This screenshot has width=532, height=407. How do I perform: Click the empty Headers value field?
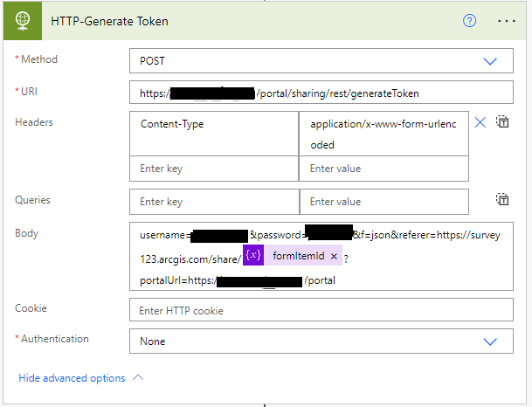(383, 169)
